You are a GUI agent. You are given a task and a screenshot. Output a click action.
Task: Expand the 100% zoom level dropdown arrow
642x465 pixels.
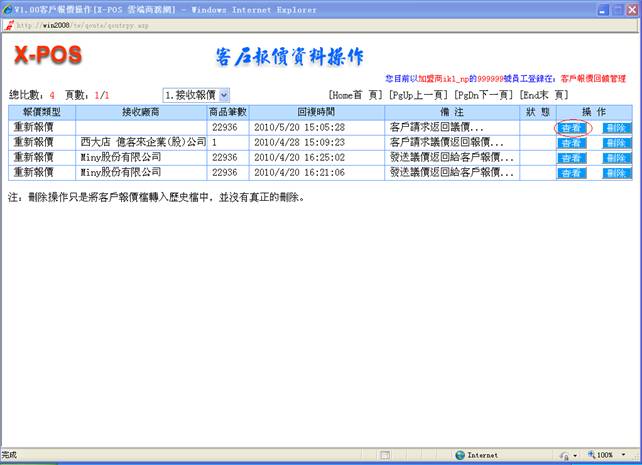tap(624, 454)
